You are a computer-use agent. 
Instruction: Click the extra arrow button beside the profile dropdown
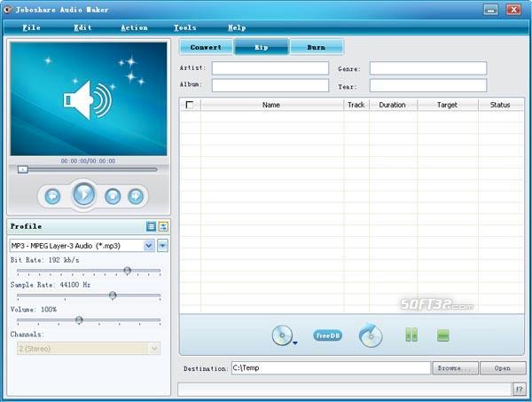click(162, 246)
